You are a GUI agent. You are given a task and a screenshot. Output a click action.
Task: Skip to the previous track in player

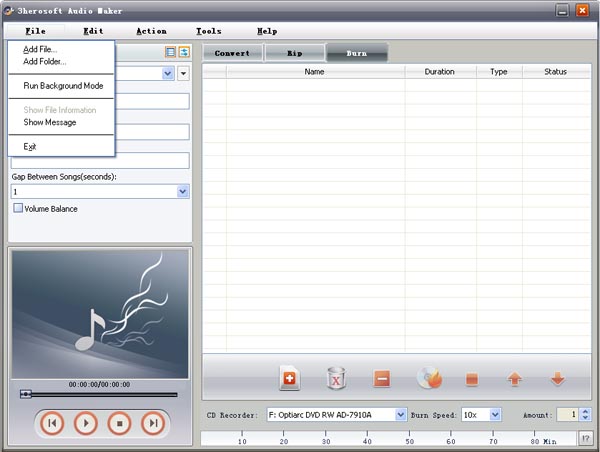coord(52,423)
